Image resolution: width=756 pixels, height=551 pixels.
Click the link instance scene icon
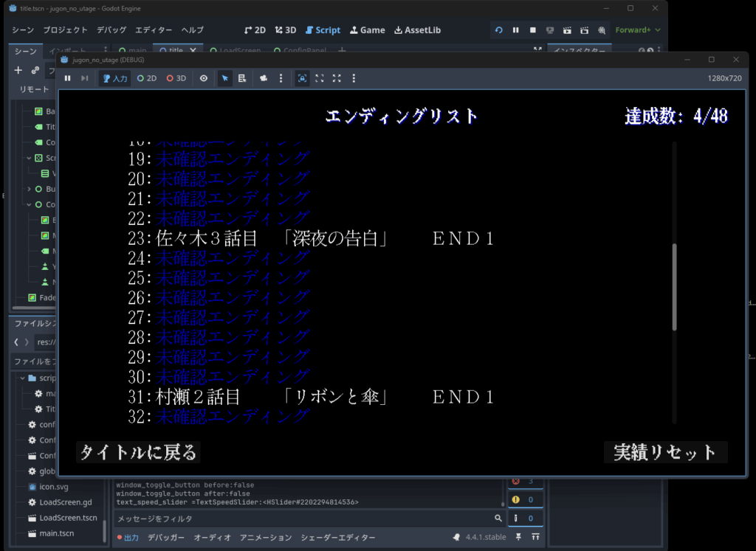(x=35, y=70)
